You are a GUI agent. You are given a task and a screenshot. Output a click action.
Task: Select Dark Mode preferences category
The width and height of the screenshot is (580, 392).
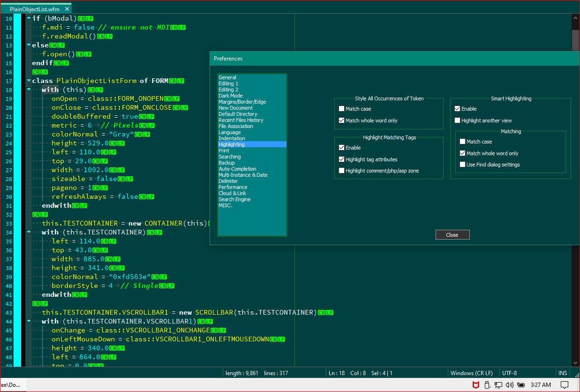tap(252, 96)
